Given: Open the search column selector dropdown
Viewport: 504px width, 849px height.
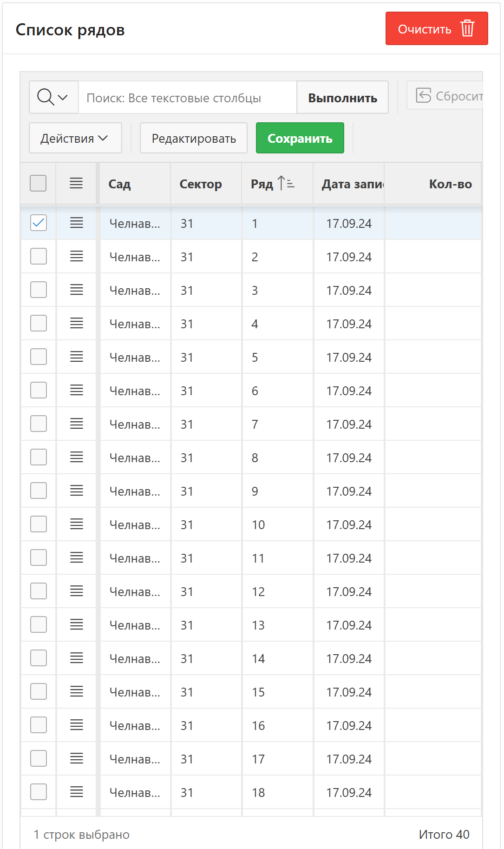Looking at the screenshot, I should 53,98.
